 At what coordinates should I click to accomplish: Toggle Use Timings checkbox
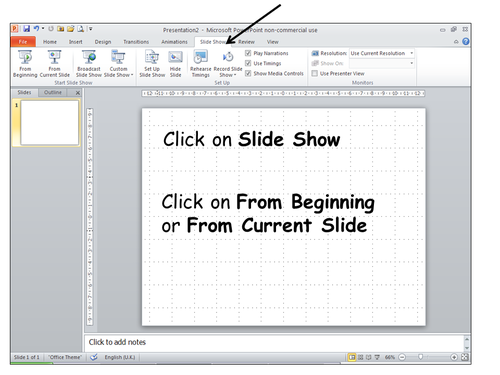click(248, 63)
